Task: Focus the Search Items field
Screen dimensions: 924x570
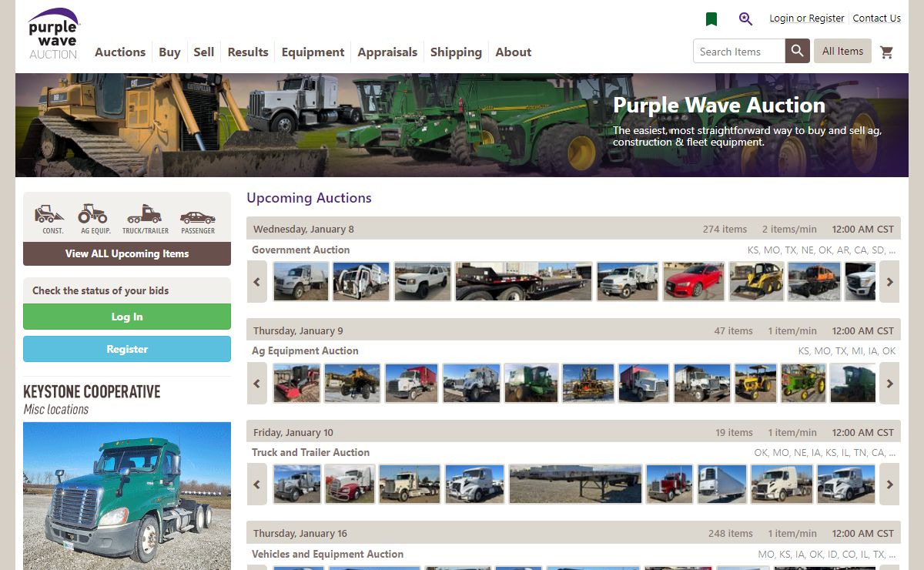Action: [x=739, y=52]
